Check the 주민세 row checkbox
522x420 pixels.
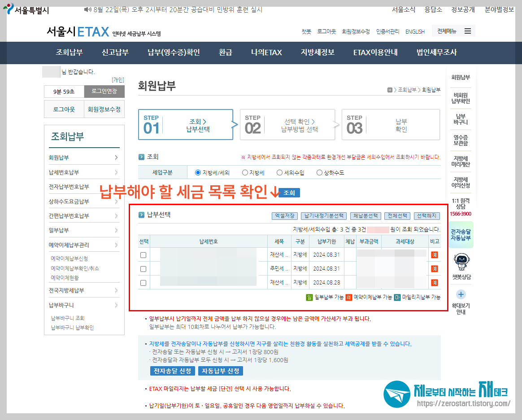[x=143, y=269]
